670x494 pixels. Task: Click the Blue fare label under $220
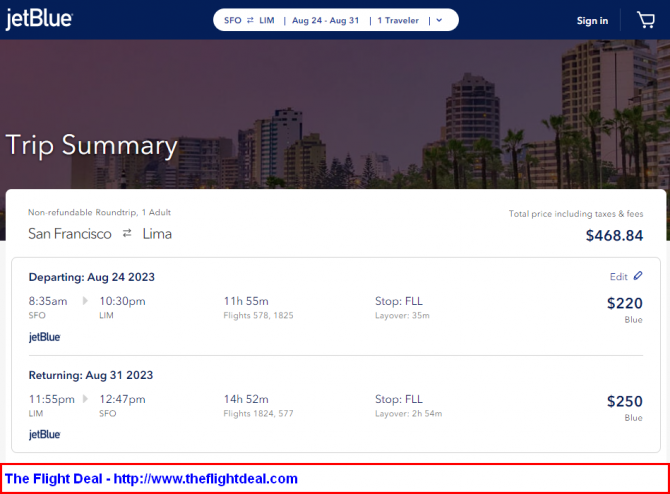point(633,320)
